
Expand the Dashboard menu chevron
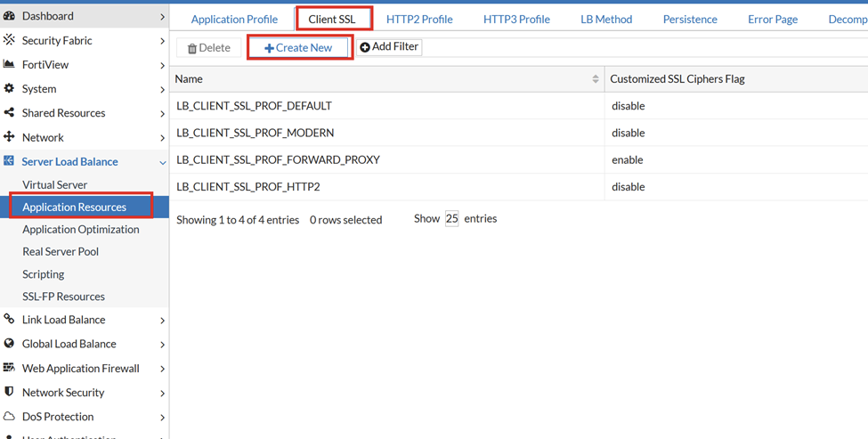[x=162, y=17]
